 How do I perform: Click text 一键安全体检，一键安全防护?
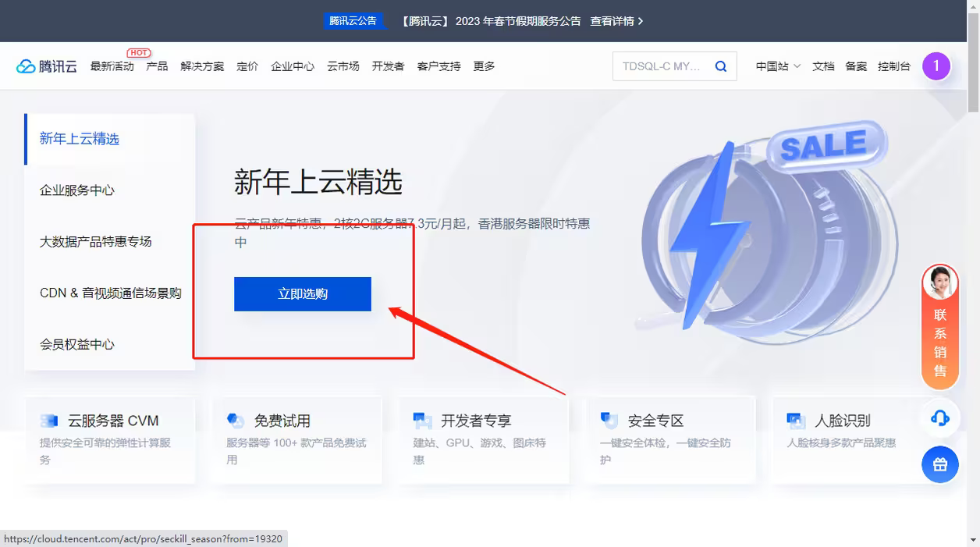666,452
